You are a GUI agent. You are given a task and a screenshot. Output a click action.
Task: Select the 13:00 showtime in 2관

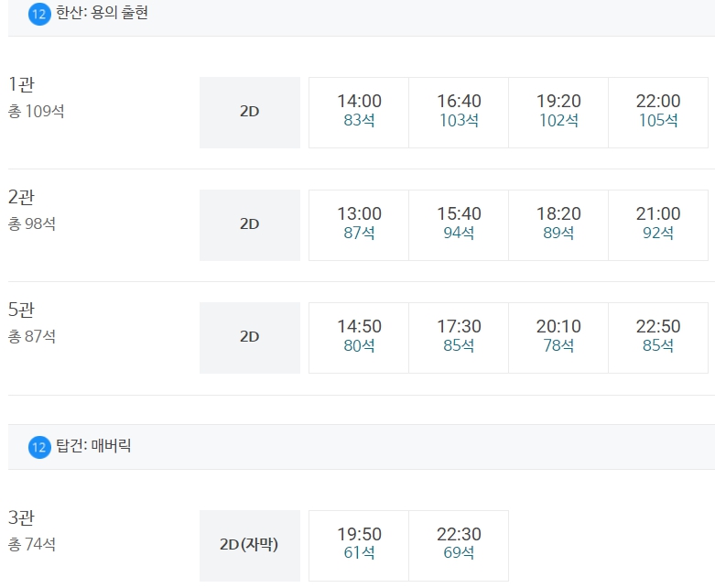tap(359, 225)
